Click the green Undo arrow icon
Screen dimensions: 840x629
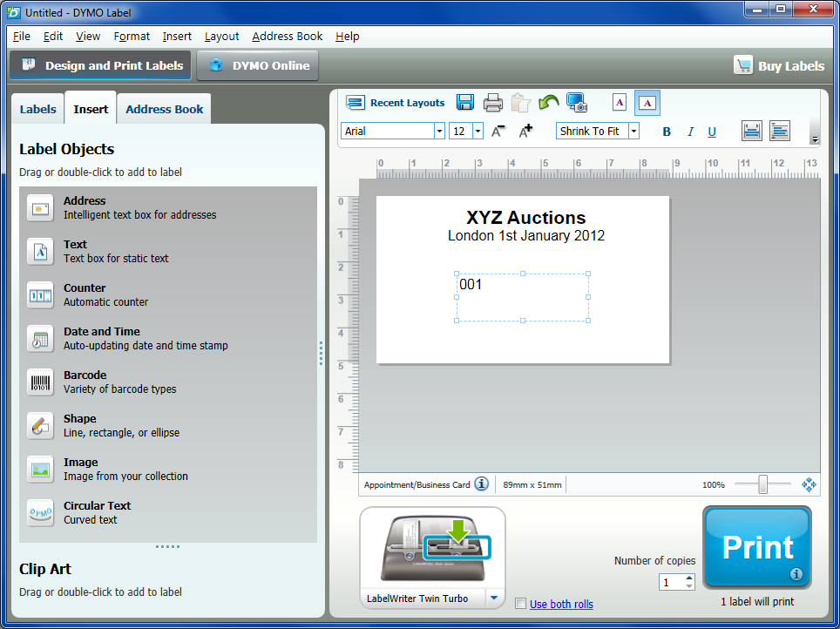pos(549,102)
